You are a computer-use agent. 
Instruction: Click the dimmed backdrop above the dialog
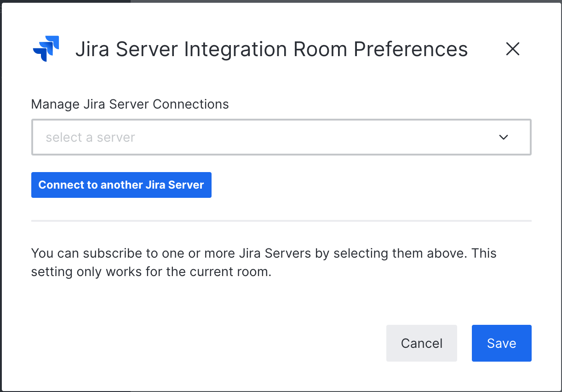coord(322,1)
